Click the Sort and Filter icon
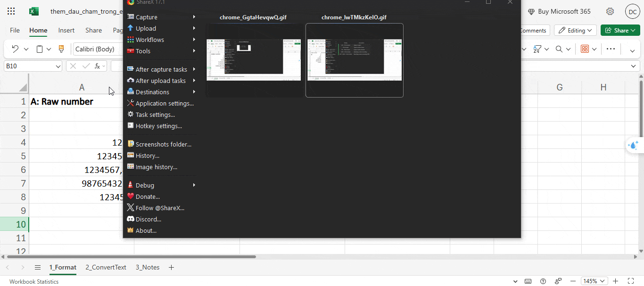 point(537,49)
